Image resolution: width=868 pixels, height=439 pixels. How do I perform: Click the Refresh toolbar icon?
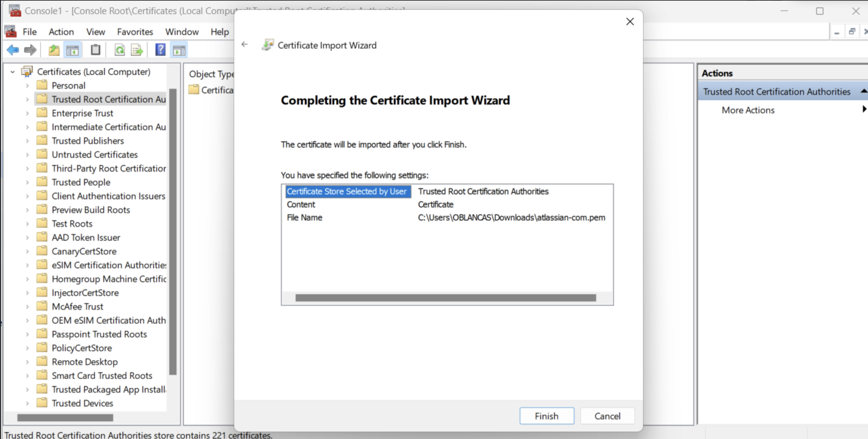point(120,50)
